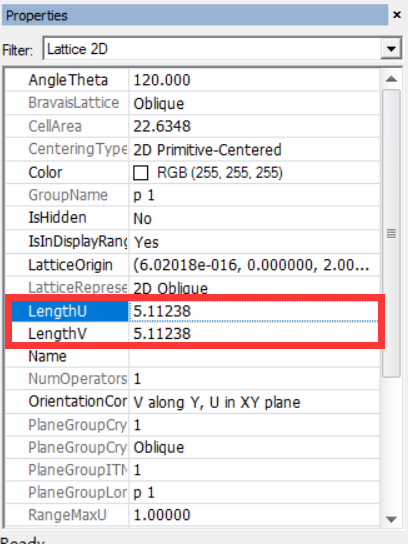This screenshot has height=544, width=408.
Task: Click the LengthU value field 5.11238
Action: [x=254, y=311]
